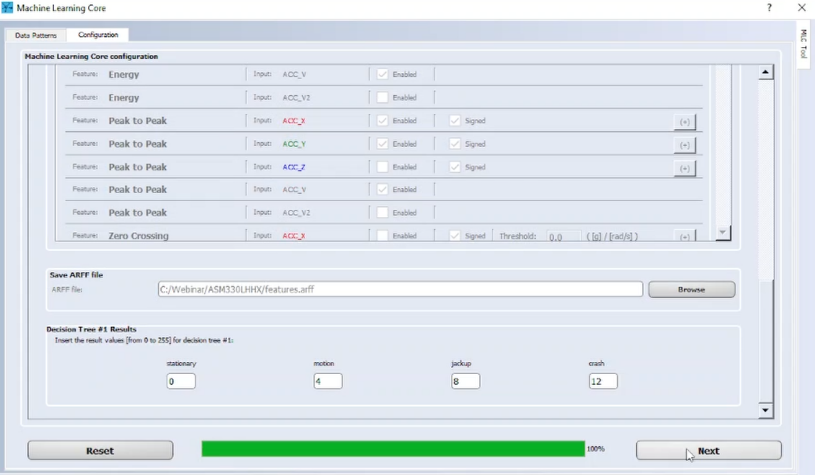Click the ACC_Z input label of Peak to Peak
This screenshot has width=815, height=475.
coord(294,167)
